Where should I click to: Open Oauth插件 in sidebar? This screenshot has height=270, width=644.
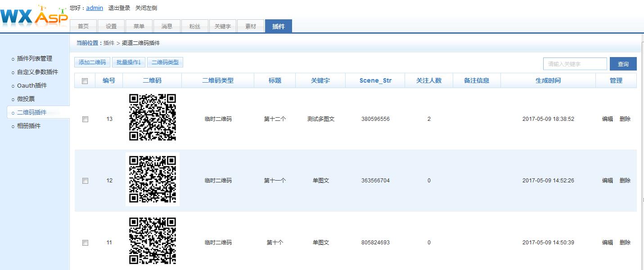[32, 85]
